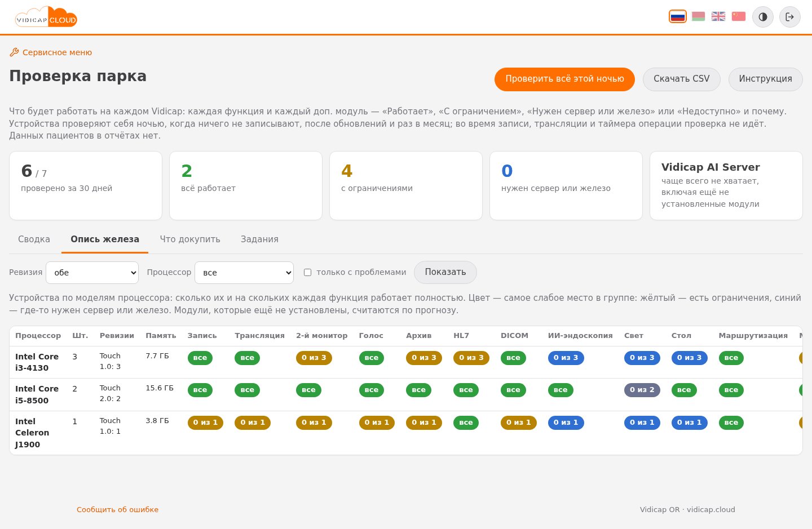Screen dimensions: 812x529
Task: Click Celeron J1900 DICOM 0 из 1 badge
Action: 519,423
